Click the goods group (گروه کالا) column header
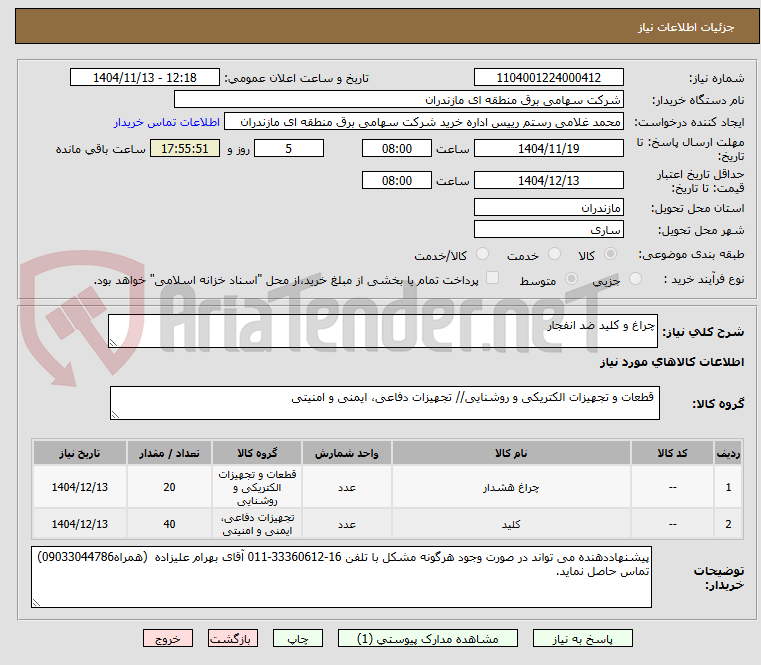Viewport: 761px width, 665px height. 257,453
